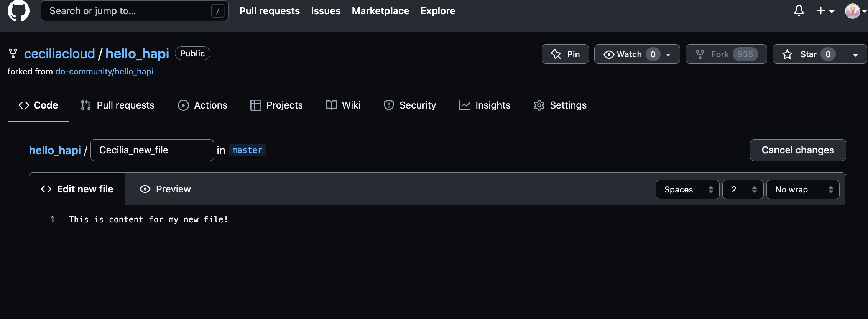Open the hello_hapi repository title link
The width and height of the screenshot is (868, 319).
pyautogui.click(x=137, y=54)
